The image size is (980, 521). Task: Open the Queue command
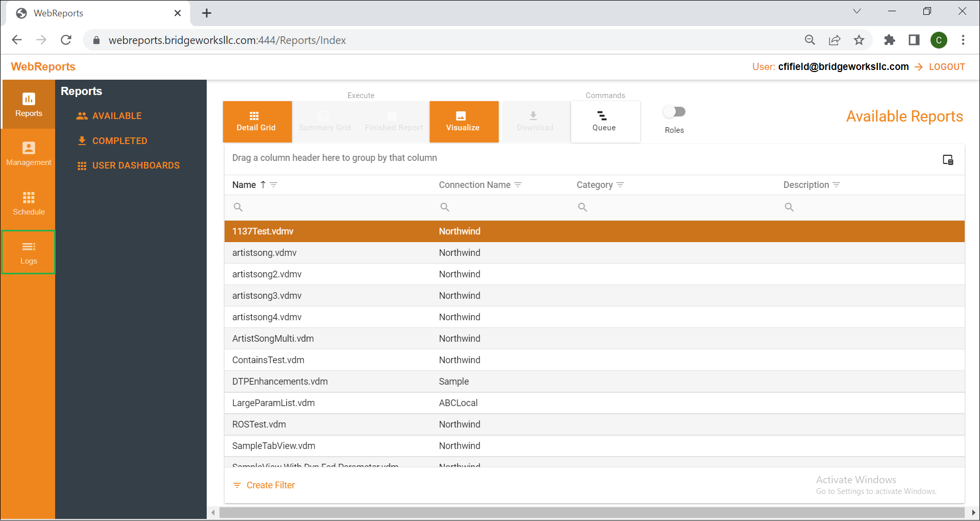[x=605, y=122]
